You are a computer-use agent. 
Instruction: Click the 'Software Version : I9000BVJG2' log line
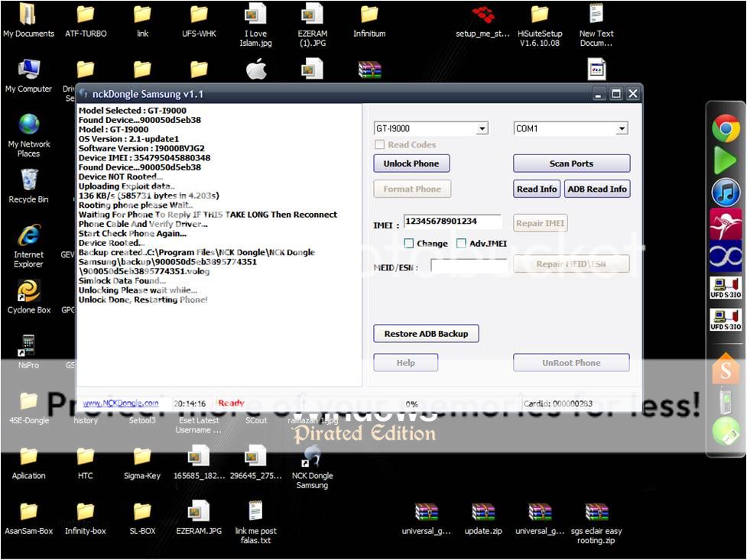point(141,148)
